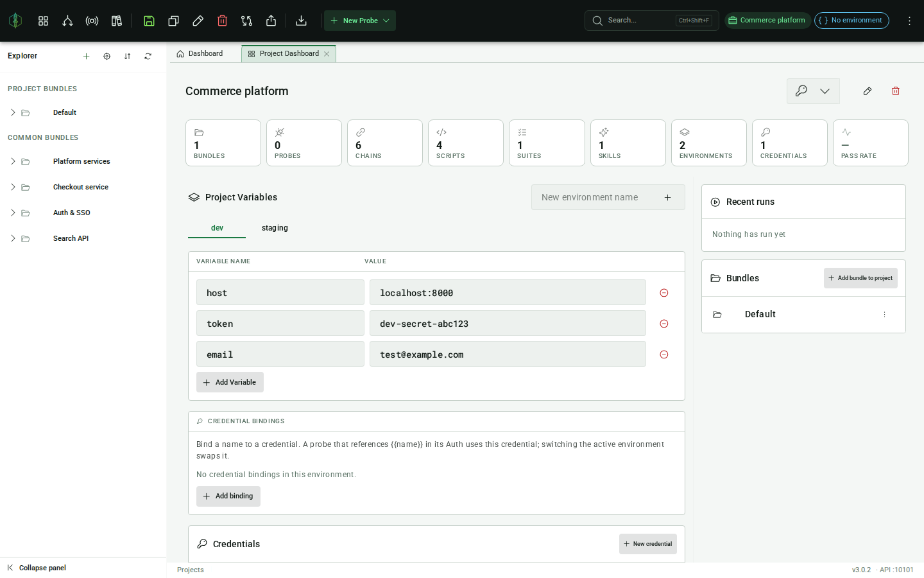
Task: Switch to the Dashboard tab
Action: pos(200,54)
